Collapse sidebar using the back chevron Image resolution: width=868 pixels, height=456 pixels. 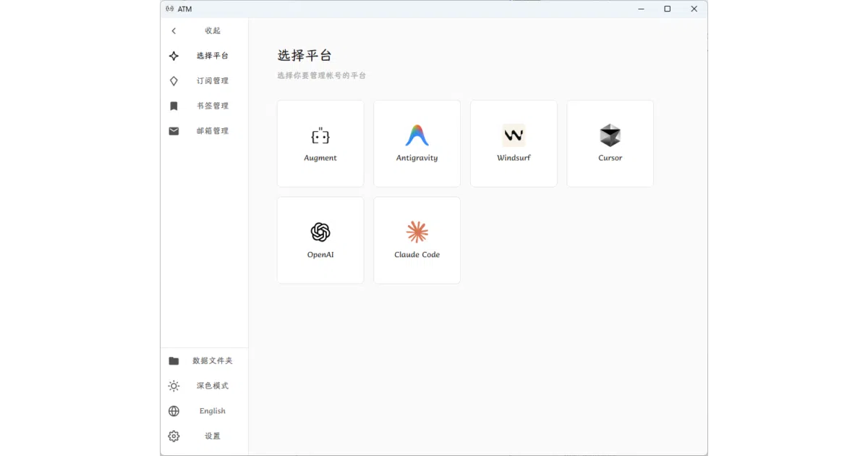[x=174, y=31]
